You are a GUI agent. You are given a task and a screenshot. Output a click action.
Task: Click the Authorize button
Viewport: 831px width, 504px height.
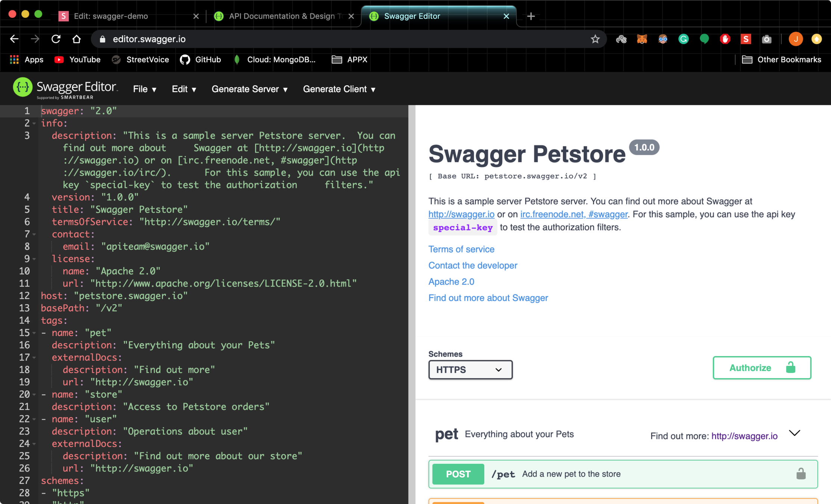[x=762, y=368]
